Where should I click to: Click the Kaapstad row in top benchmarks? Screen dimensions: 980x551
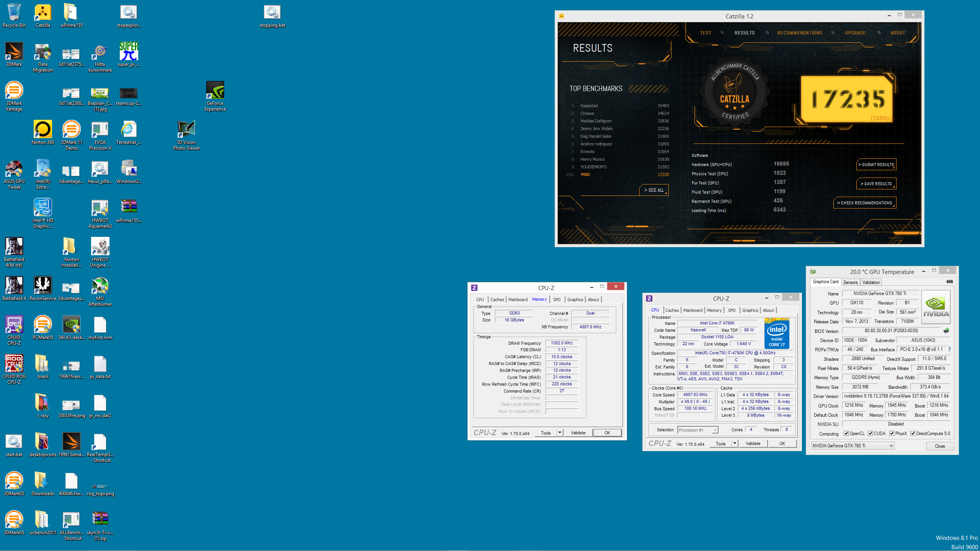click(619, 106)
